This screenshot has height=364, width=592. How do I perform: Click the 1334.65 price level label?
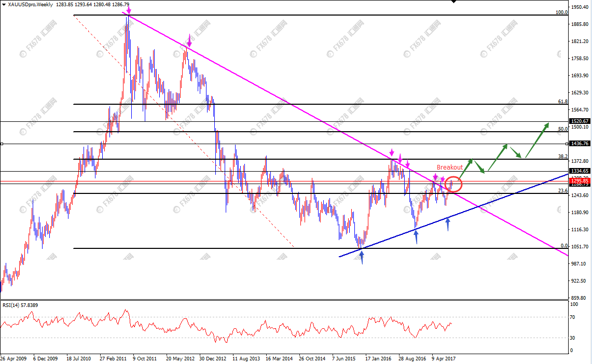(580, 171)
